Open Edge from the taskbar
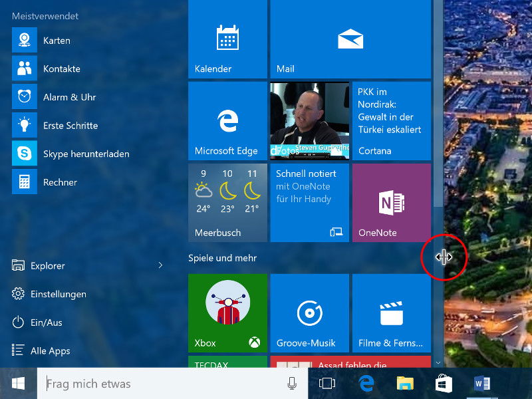The width and height of the screenshot is (532, 399). coord(366,384)
